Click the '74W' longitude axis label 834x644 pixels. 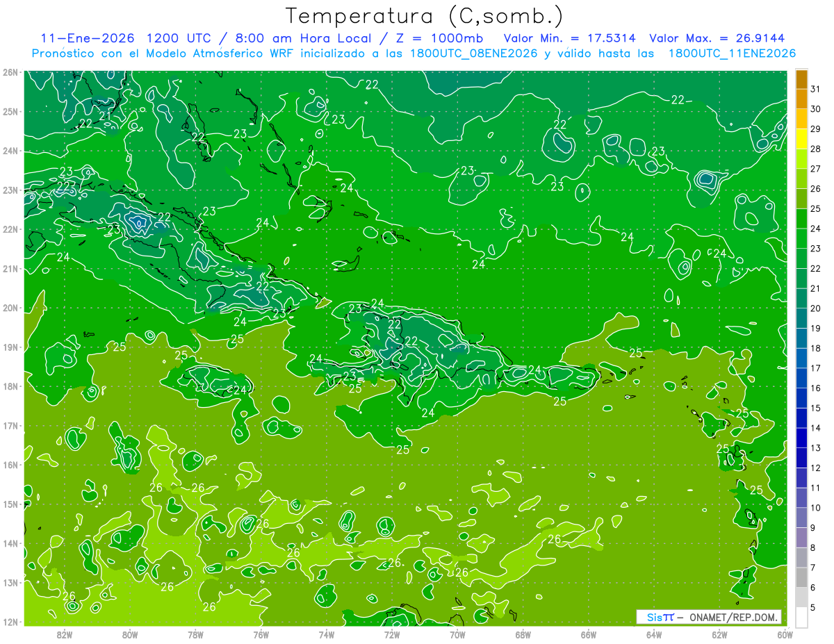tap(327, 634)
